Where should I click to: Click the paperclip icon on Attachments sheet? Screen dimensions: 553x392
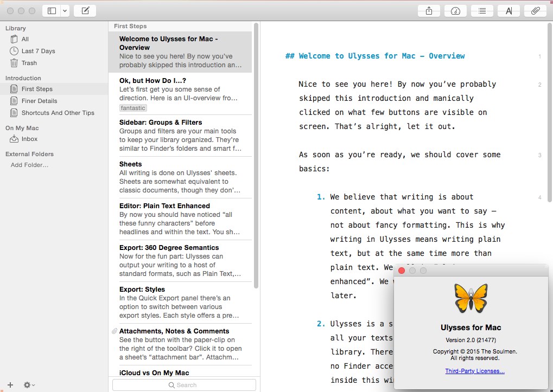click(115, 331)
